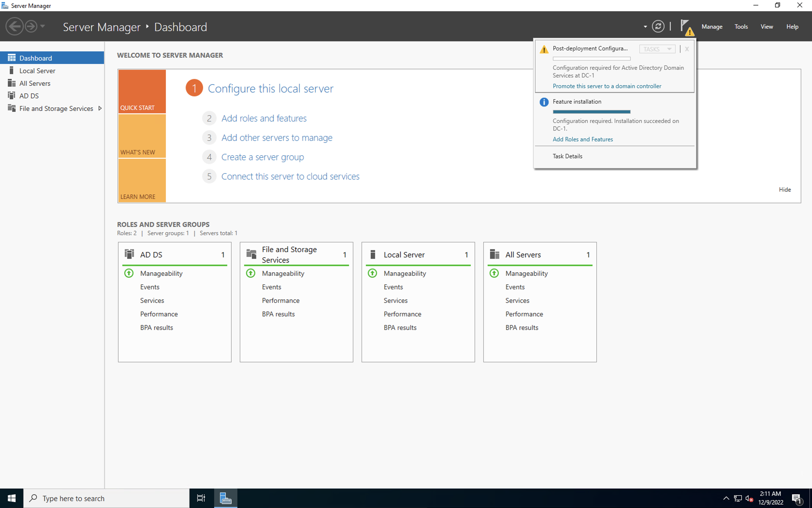Click AD DS Manageability green status icon
This screenshot has width=812, height=508.
[129, 273]
